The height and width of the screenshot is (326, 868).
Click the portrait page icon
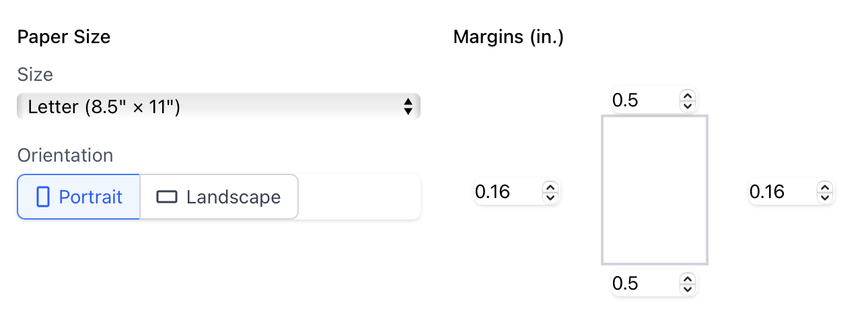click(43, 197)
